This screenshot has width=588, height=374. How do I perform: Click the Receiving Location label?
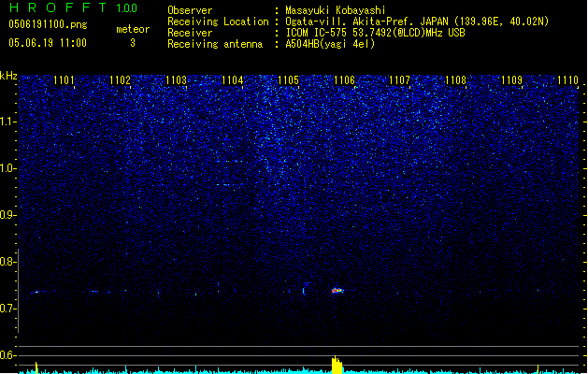(x=218, y=22)
